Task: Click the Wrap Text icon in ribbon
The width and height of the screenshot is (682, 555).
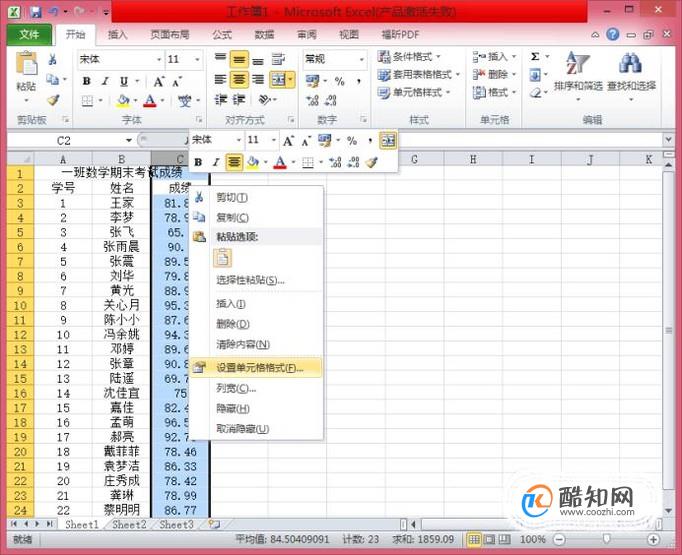Action: [x=278, y=60]
